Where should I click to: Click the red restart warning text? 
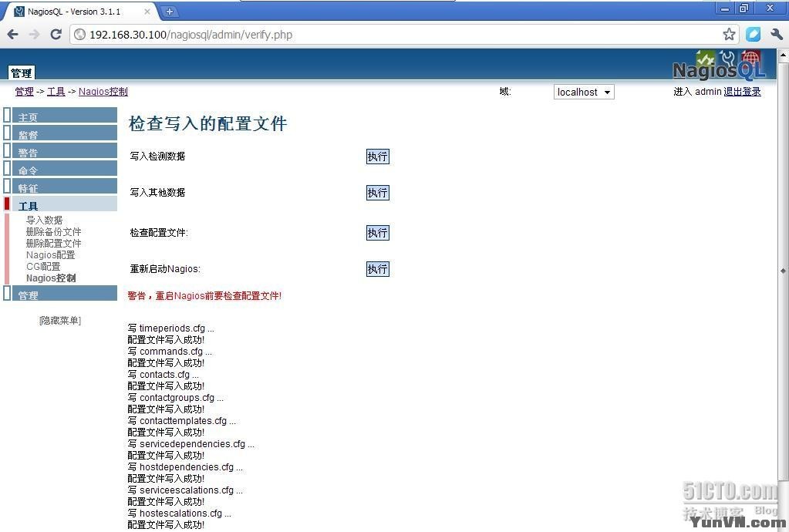(x=204, y=295)
